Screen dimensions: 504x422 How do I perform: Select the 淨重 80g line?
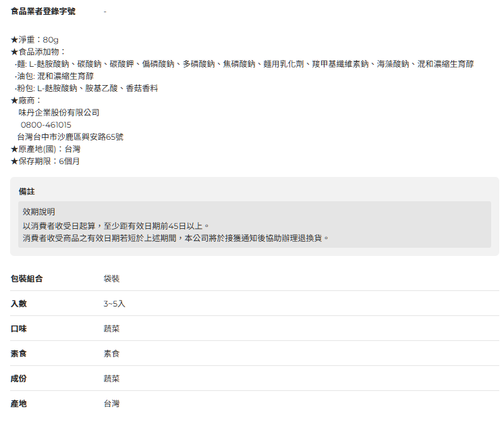[34, 40]
